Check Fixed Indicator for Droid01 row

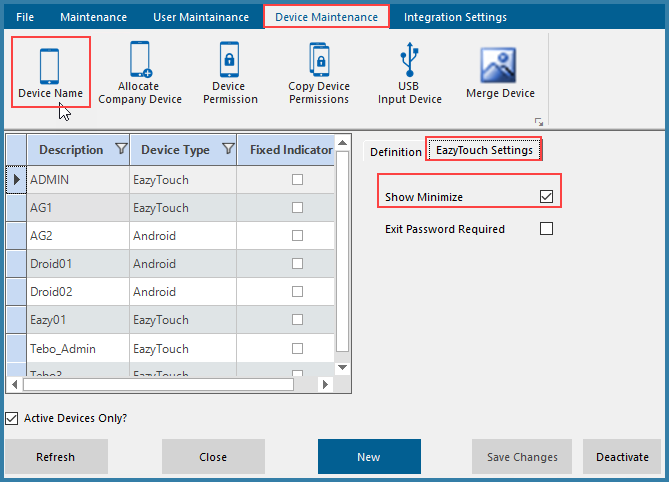[297, 264]
